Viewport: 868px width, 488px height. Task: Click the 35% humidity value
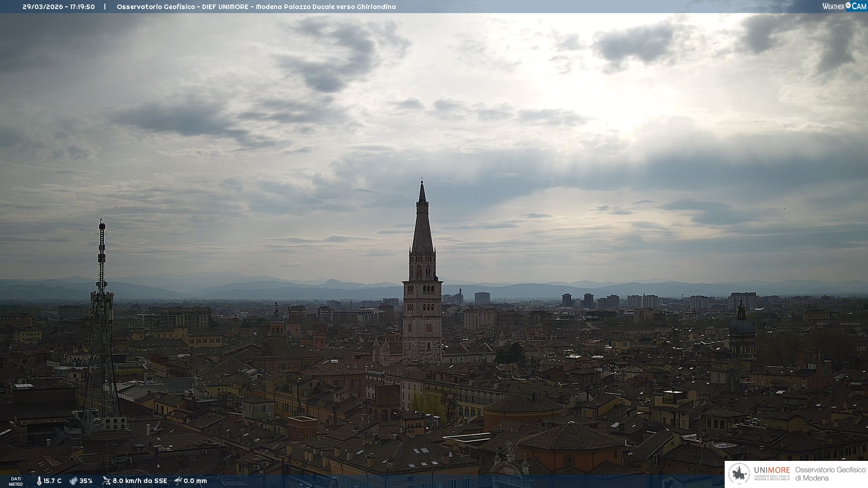(86, 481)
